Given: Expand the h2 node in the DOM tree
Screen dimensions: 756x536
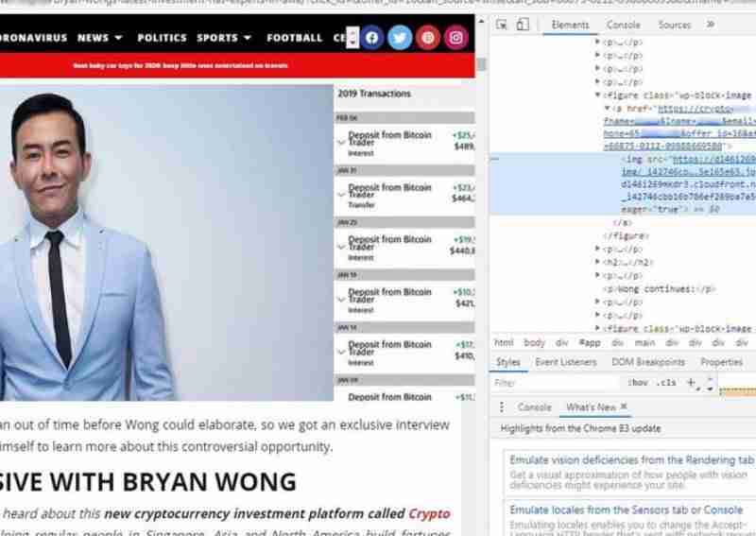Looking at the screenshot, I should click(x=598, y=262).
